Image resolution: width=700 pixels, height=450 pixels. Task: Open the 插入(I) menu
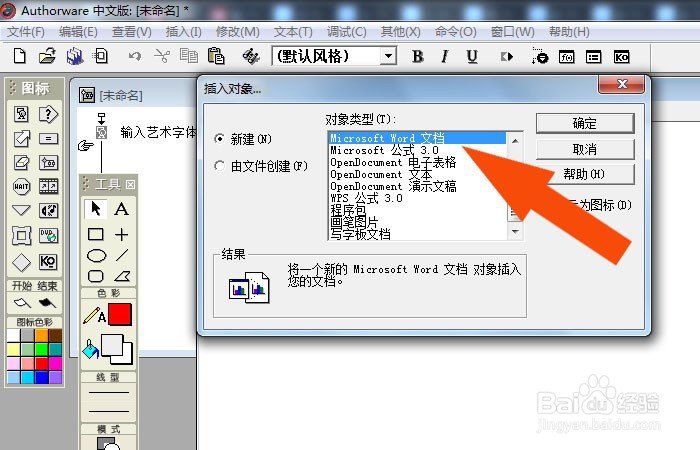[183, 32]
